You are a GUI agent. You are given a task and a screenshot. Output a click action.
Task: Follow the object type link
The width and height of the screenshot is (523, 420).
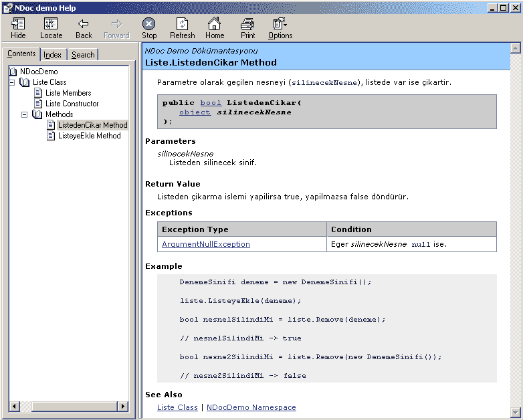[195, 112]
